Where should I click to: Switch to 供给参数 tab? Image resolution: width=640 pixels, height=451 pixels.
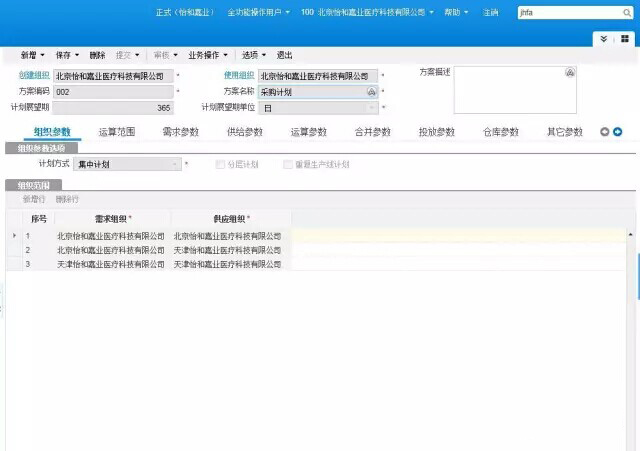[x=244, y=131]
